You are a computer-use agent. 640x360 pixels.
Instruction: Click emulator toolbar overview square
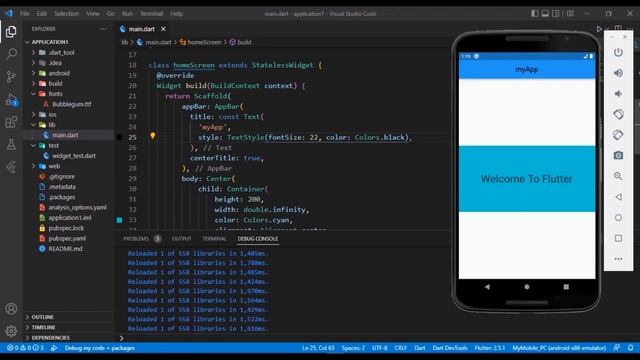(618, 238)
